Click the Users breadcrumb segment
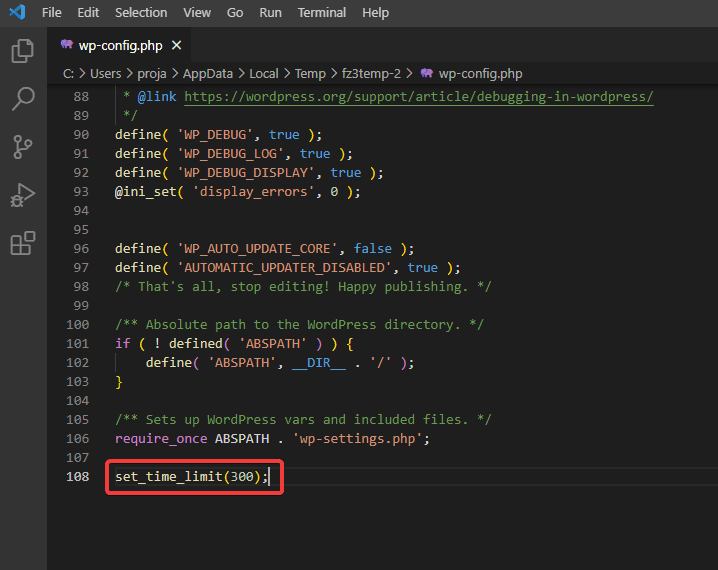Viewport: 718px width, 570px height. [x=106, y=73]
